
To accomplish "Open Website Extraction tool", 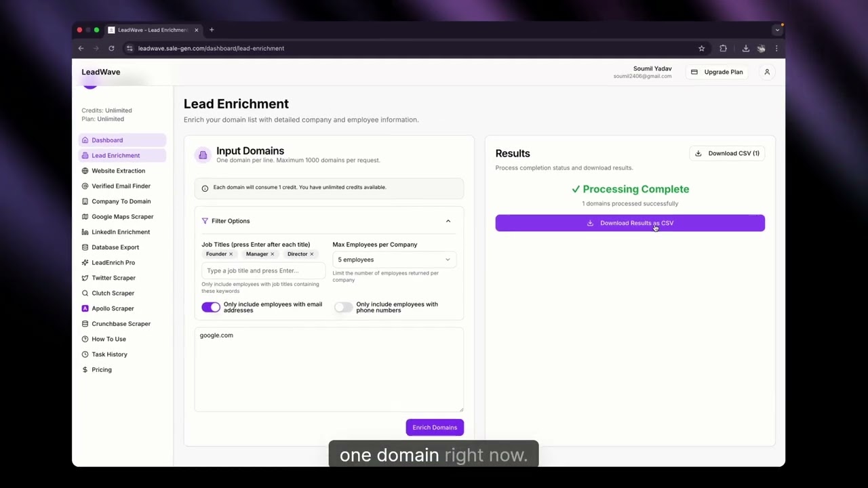I will [118, 171].
